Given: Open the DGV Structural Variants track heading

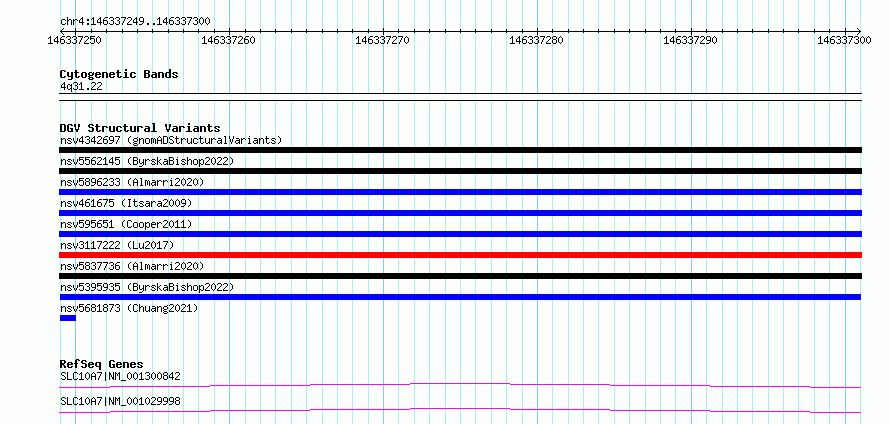Looking at the screenshot, I should pyautogui.click(x=140, y=128).
